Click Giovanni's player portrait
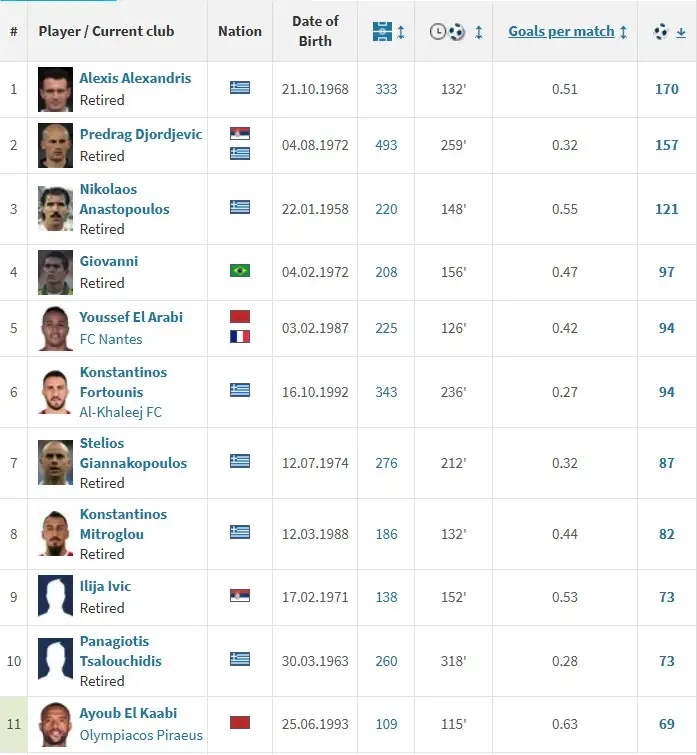The image size is (697, 755). click(55, 272)
